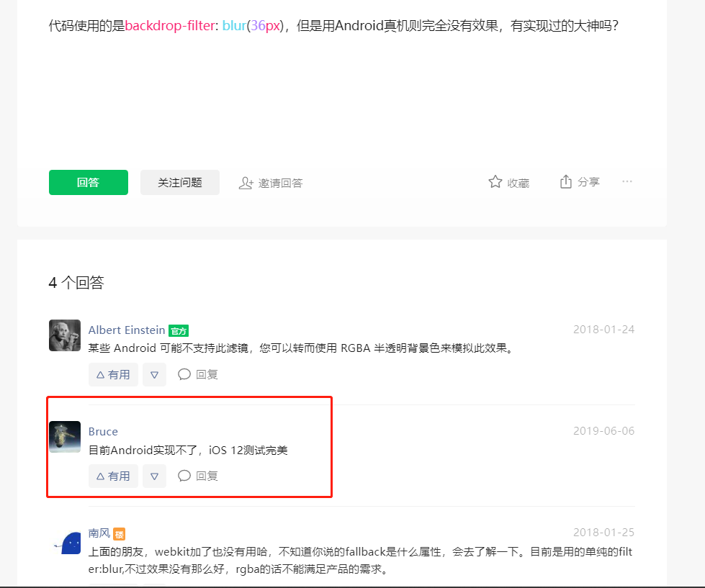
Task: Click the 2018-01-25 answer date
Action: [x=604, y=533]
